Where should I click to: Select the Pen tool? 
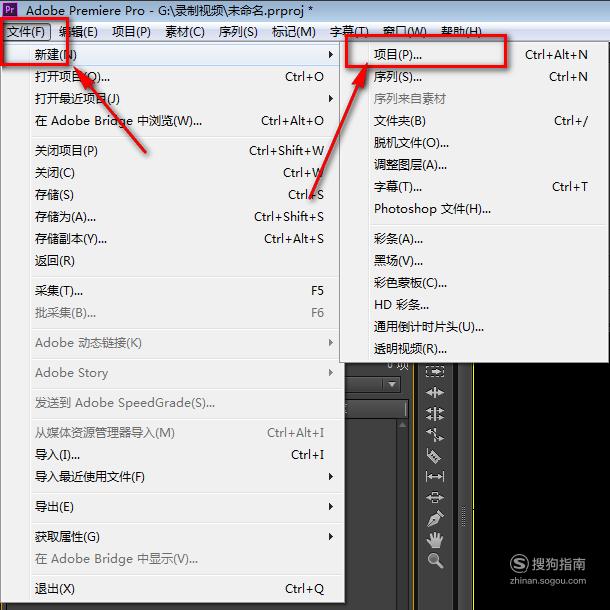tap(435, 518)
